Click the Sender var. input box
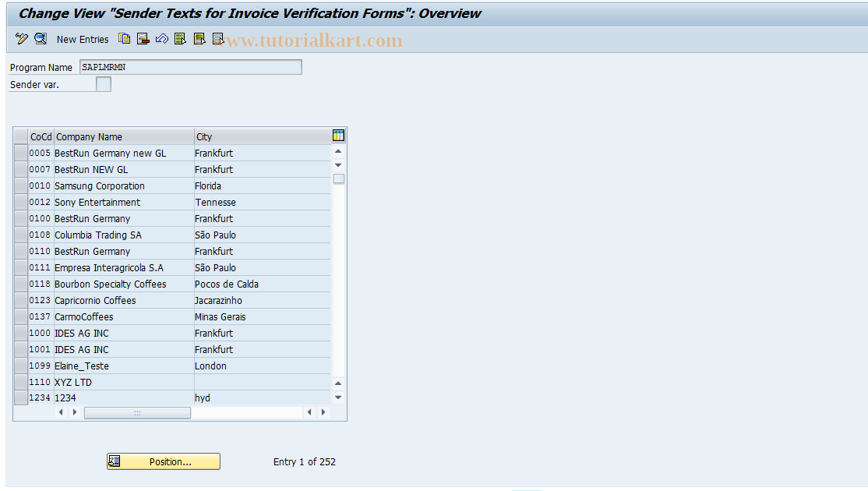The height and width of the screenshot is (491, 868). pos(104,84)
